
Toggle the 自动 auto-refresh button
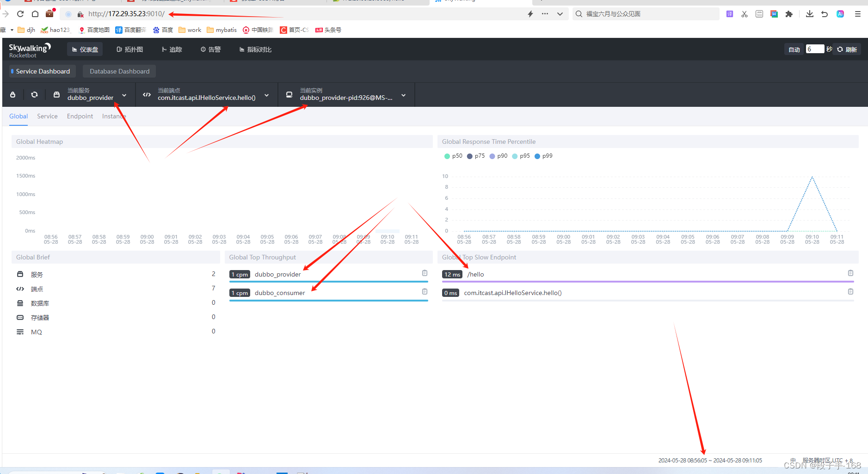click(794, 49)
